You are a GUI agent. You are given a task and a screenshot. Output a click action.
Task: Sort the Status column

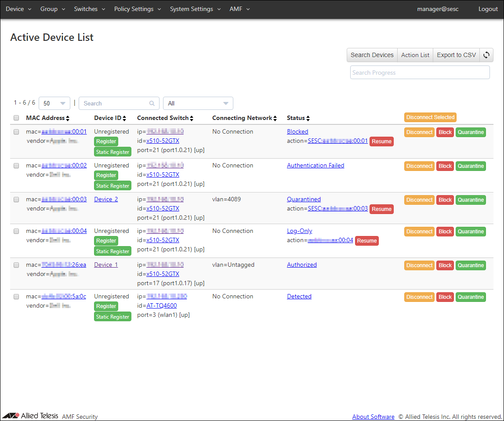(308, 118)
